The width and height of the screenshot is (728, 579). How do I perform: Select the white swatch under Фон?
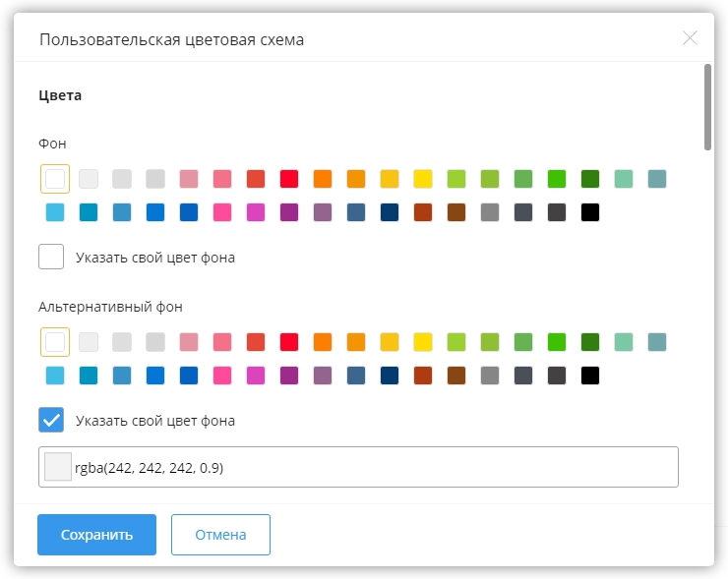coord(55,179)
